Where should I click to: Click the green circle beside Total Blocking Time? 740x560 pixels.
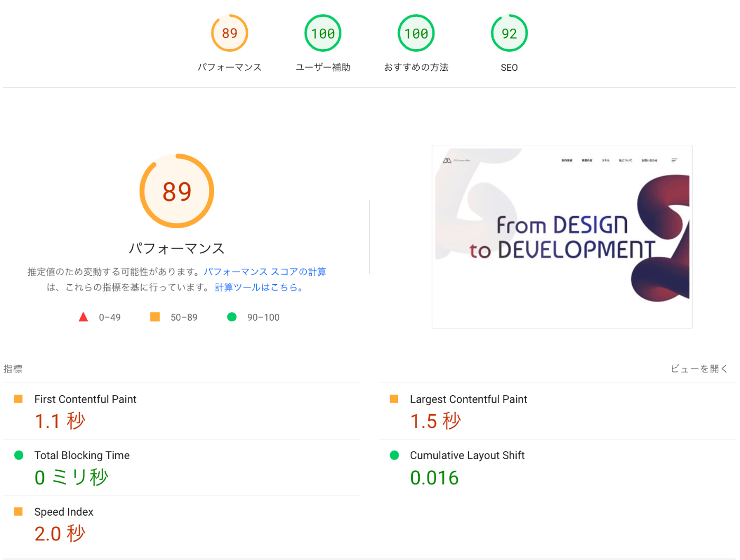18,455
